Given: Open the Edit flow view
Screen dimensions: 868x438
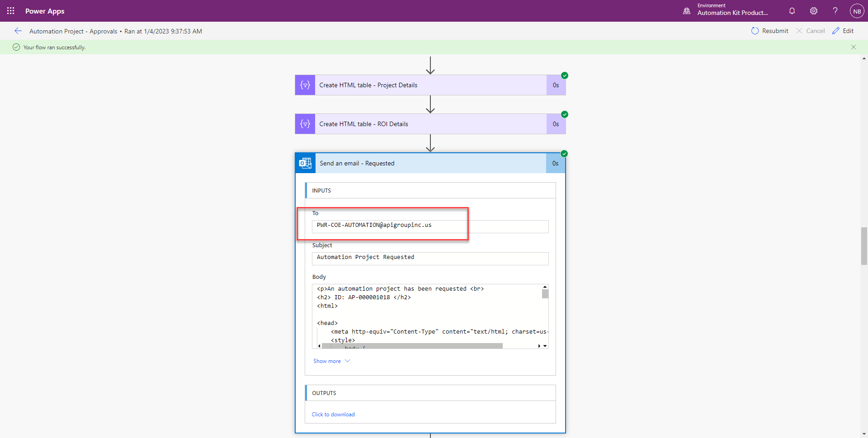Looking at the screenshot, I should click(844, 31).
